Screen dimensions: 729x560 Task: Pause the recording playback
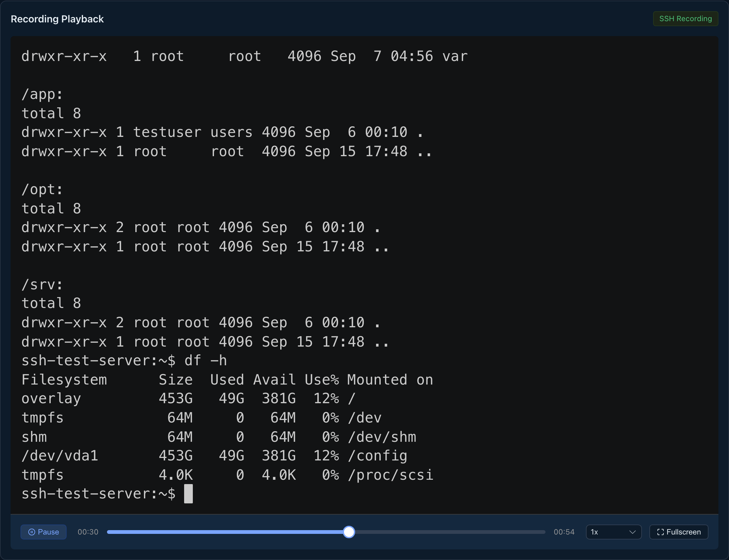click(43, 532)
